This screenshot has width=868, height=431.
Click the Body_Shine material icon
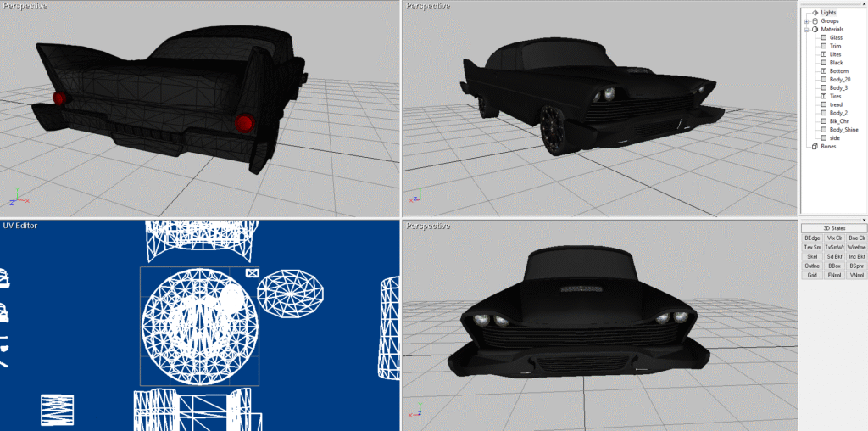pyautogui.click(x=824, y=130)
